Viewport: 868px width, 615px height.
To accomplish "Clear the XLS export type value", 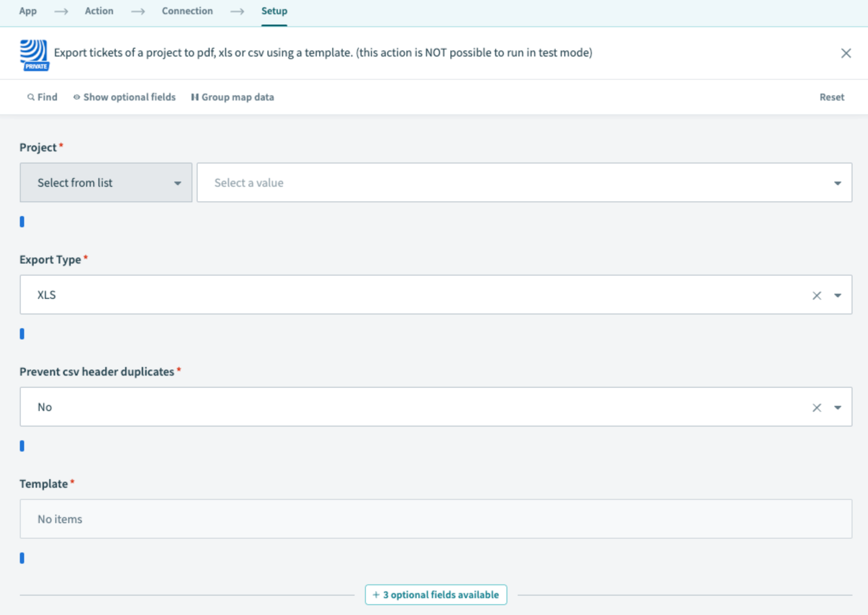I will pyautogui.click(x=816, y=295).
